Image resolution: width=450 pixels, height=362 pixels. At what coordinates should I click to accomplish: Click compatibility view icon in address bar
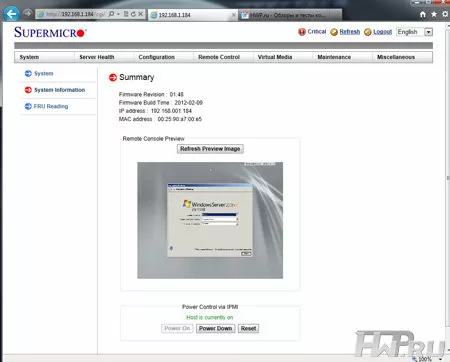coord(126,14)
